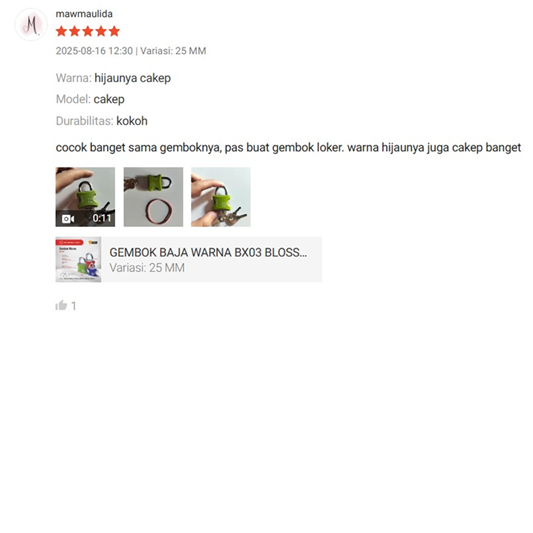Image resolution: width=533 pixels, height=533 pixels.
Task: Click Variasi: 25 MM beside review date
Action: click(x=173, y=51)
